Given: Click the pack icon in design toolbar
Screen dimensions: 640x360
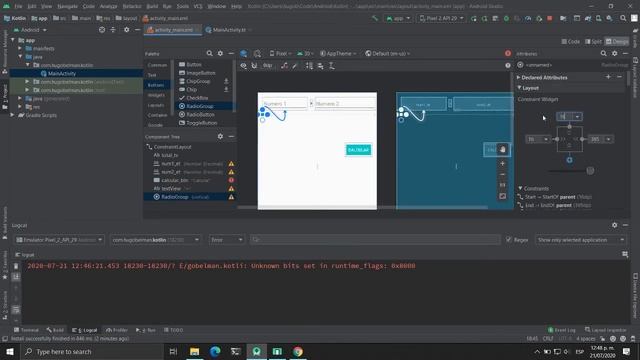Looking at the screenshot, I should tap(309, 66).
